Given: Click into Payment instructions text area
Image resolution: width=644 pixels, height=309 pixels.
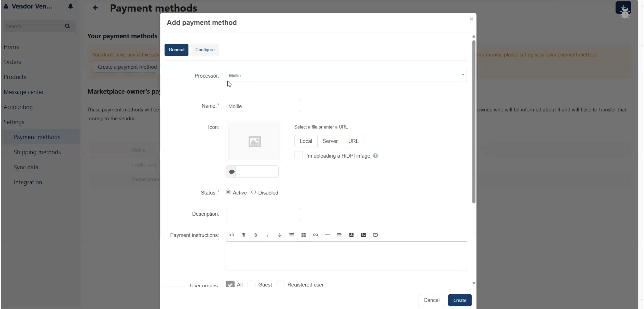Looking at the screenshot, I should 346,256.
